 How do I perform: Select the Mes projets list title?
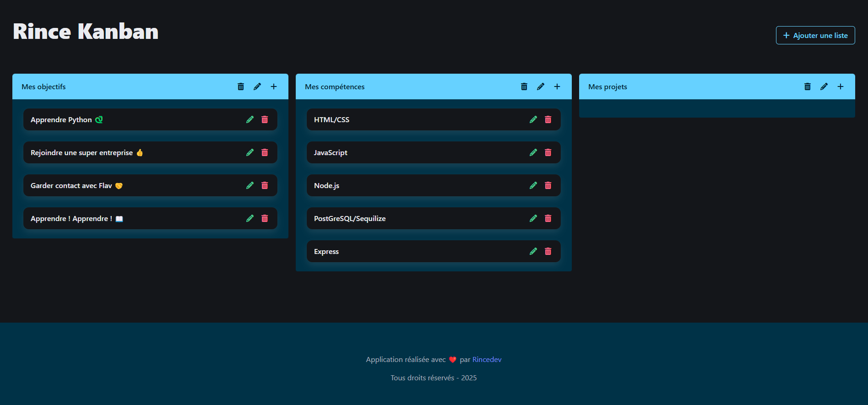click(x=608, y=87)
